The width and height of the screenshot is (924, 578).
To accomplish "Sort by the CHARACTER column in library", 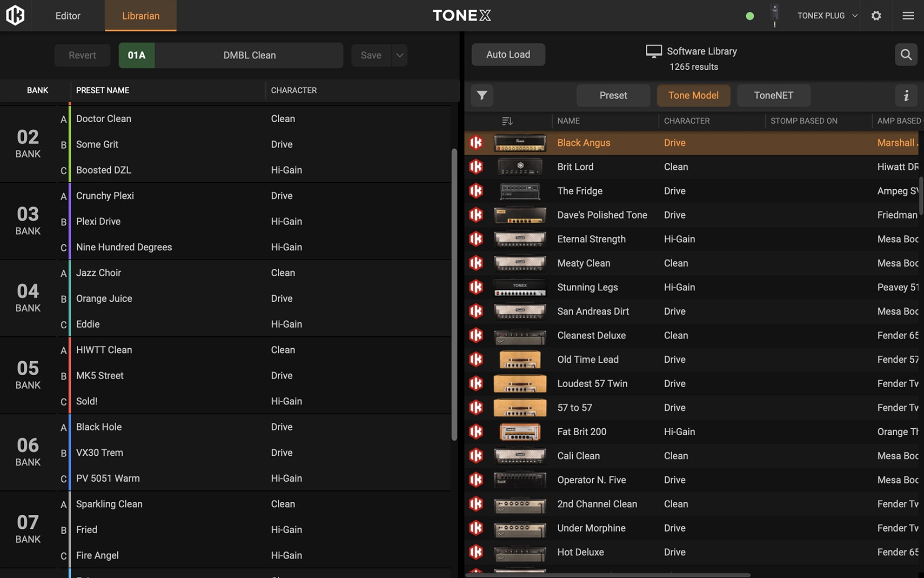I will point(686,121).
